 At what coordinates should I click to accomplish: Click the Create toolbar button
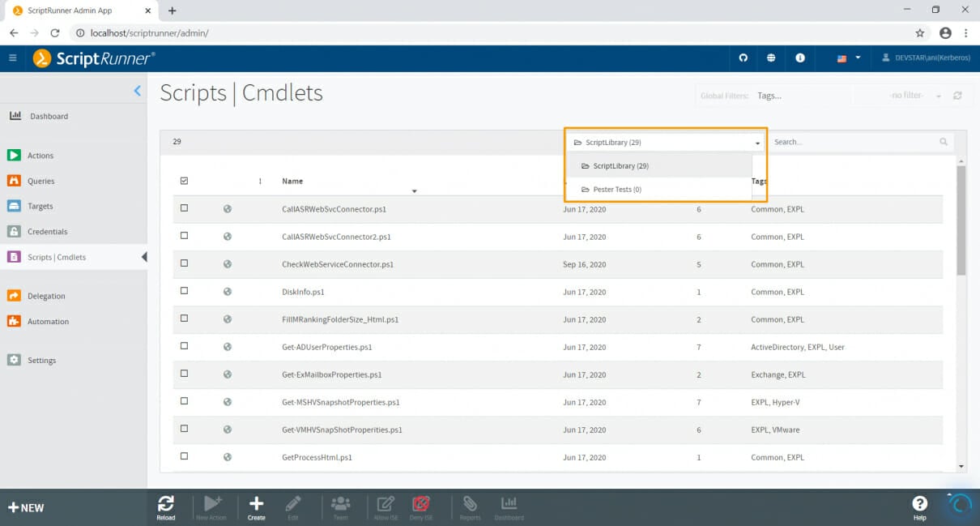coord(256,508)
